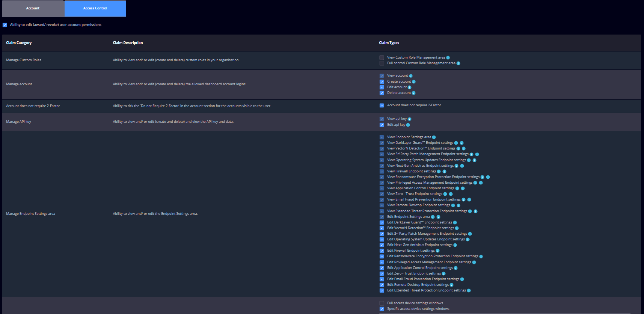This screenshot has height=314, width=644.
Task: Toggle Edit Zero - Trust Endpoint settings checkbox
Action: tap(382, 274)
